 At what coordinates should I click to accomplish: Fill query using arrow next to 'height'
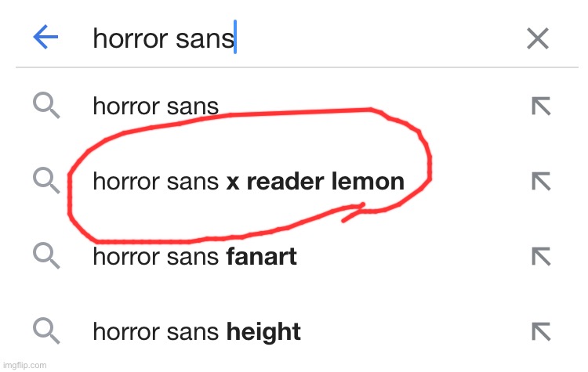click(x=541, y=331)
